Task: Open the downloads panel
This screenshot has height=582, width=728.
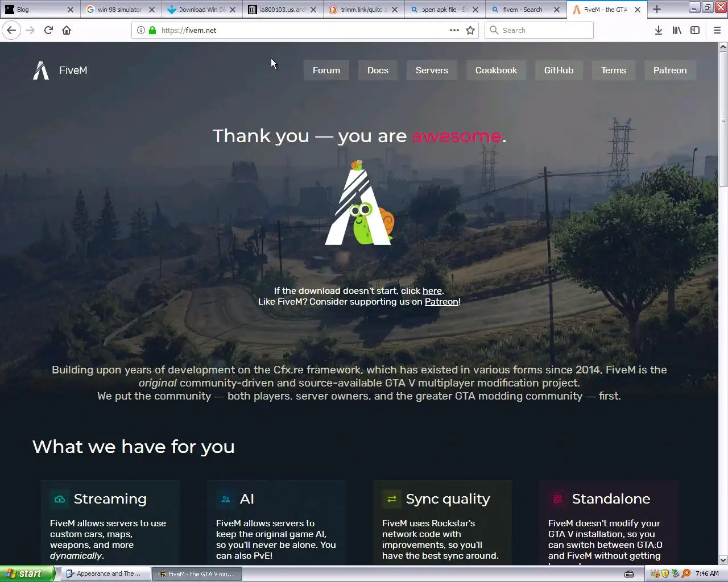Action: point(658,30)
